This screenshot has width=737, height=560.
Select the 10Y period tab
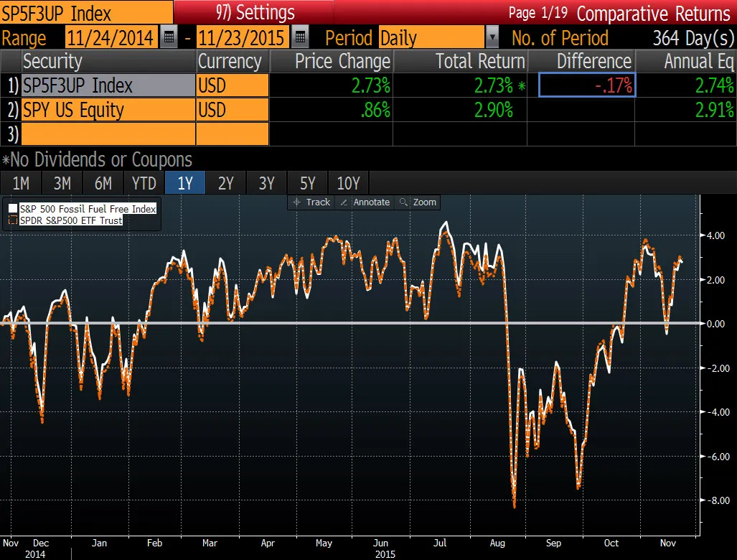tap(348, 183)
